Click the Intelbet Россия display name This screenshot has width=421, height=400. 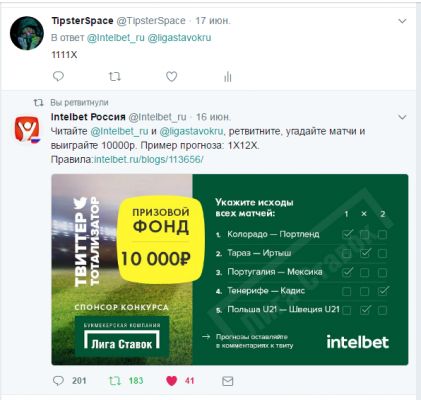[x=88, y=117]
